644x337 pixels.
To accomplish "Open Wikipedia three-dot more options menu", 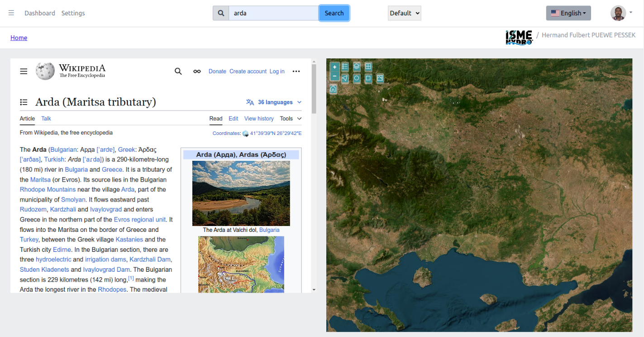I will [296, 71].
